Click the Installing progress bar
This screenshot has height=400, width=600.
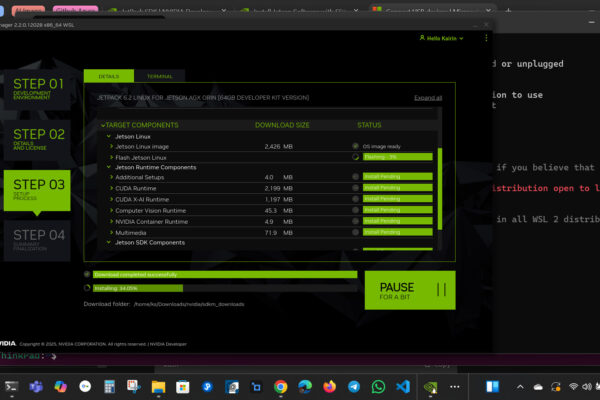(220, 288)
